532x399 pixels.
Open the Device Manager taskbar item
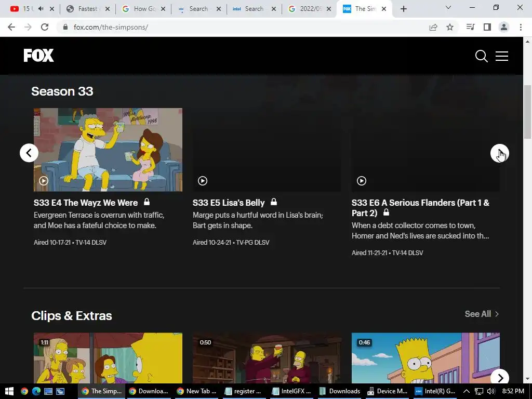point(388,391)
